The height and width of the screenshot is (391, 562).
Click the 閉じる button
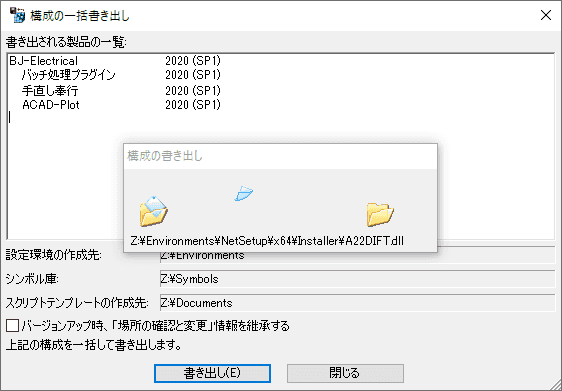coord(345,373)
